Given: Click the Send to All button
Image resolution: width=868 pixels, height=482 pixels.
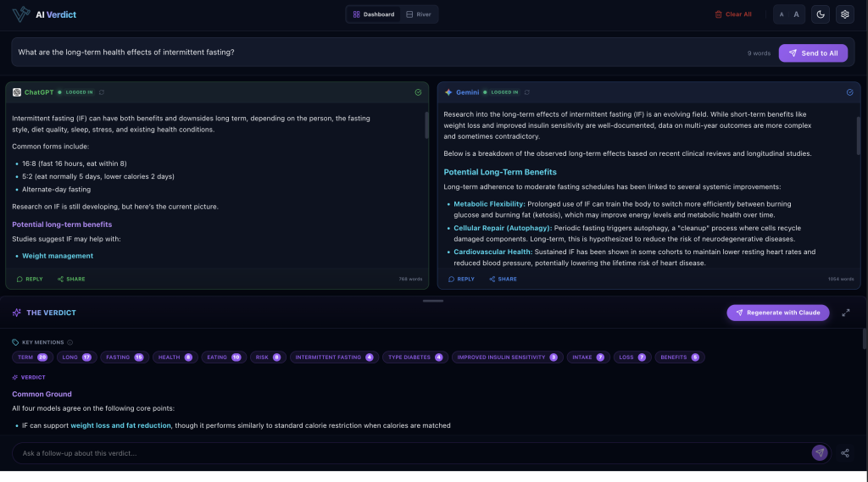Looking at the screenshot, I should [x=813, y=53].
